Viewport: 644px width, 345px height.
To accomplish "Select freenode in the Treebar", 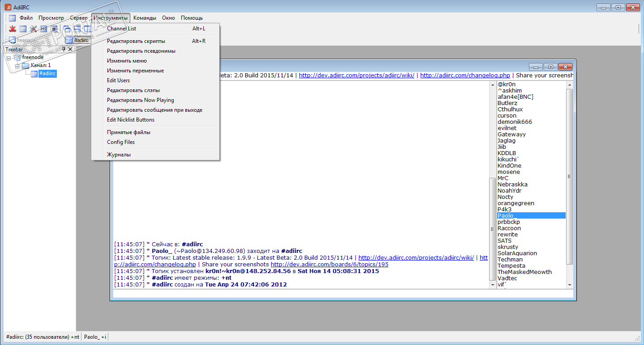I will pyautogui.click(x=33, y=57).
